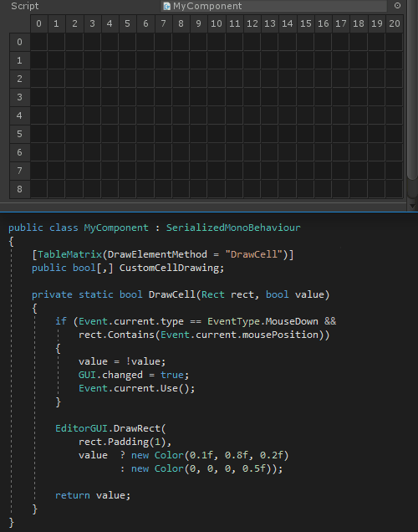Image resolution: width=418 pixels, height=532 pixels.
Task: Toggle the cell at row 5, column 7
Action: [x=163, y=134]
